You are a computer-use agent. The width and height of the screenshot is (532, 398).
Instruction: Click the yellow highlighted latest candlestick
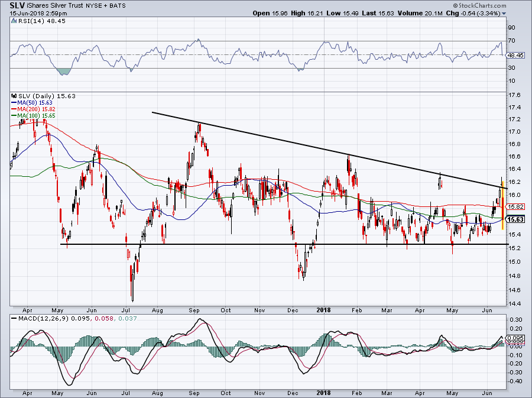click(502, 206)
